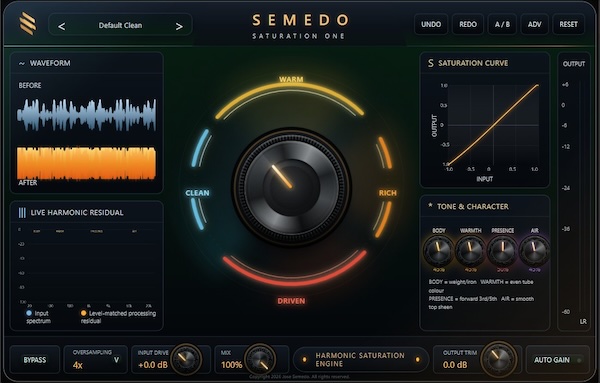Toggle Auto Gain on or off
The image size is (600, 383).
click(x=558, y=360)
